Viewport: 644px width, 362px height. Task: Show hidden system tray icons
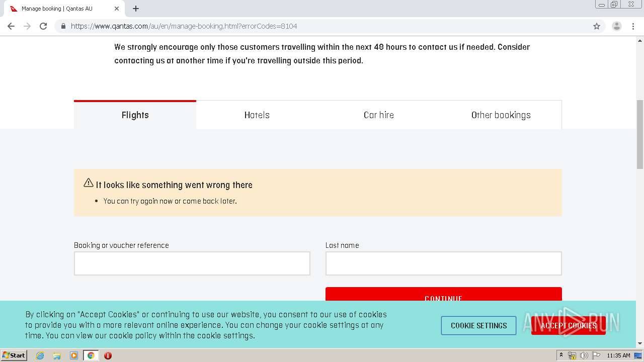[561, 355]
